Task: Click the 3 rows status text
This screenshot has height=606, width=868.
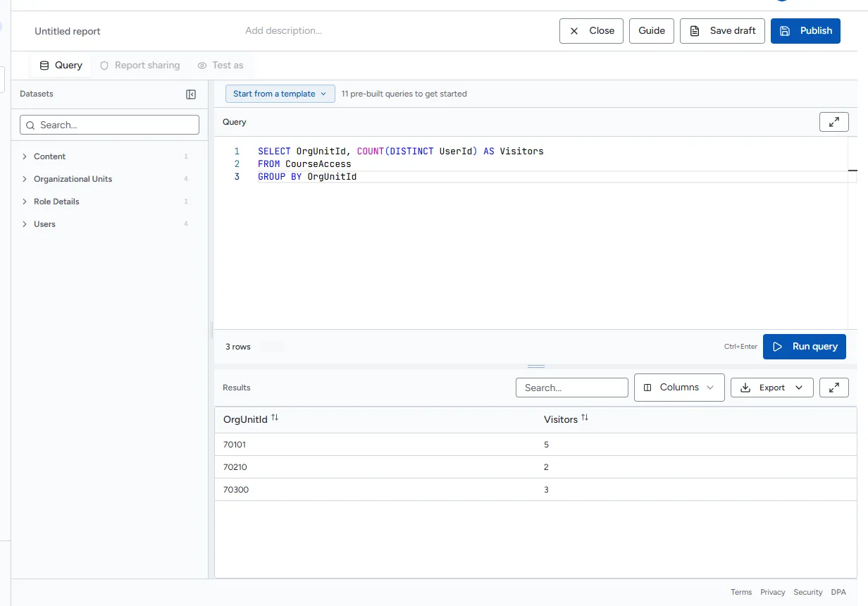Action: (x=238, y=347)
